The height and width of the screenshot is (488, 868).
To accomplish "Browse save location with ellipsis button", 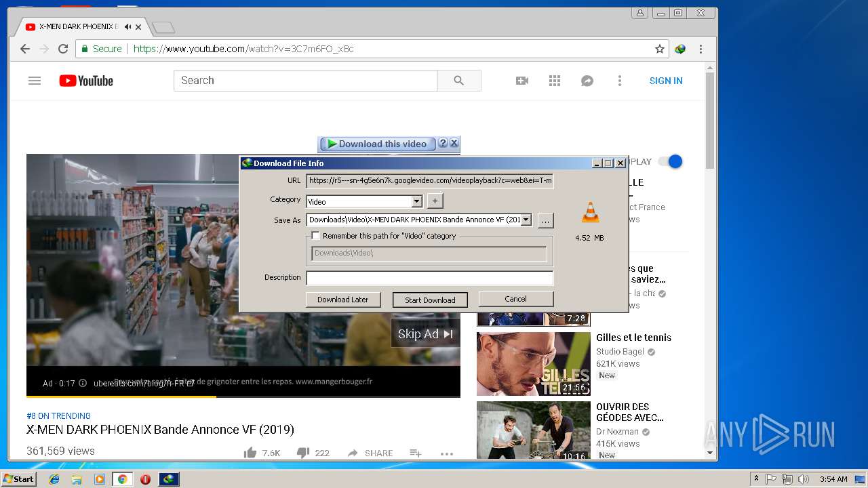I will tap(545, 220).
